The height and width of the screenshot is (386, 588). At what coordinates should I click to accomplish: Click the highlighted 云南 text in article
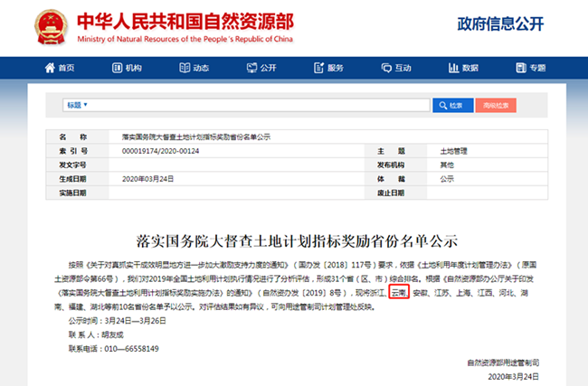tap(398, 294)
